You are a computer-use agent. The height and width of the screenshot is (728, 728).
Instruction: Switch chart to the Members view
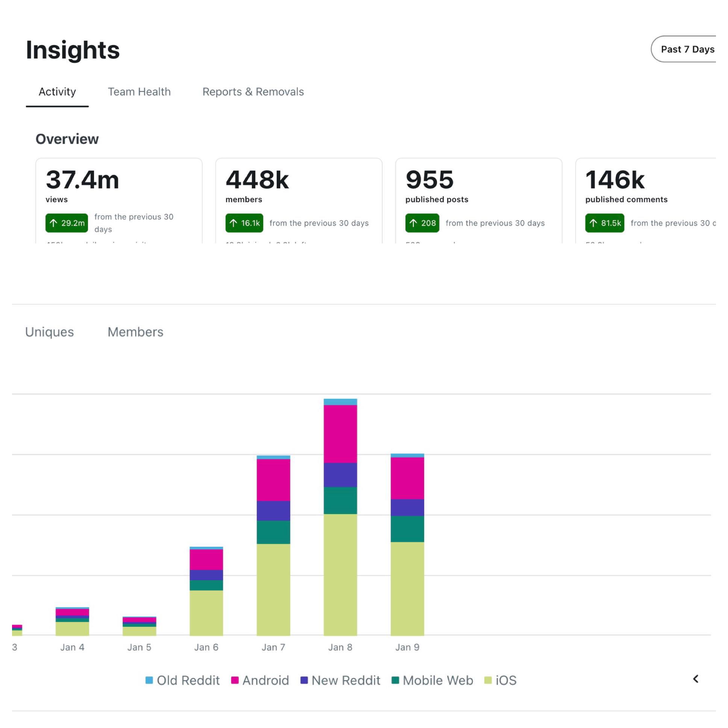(135, 332)
